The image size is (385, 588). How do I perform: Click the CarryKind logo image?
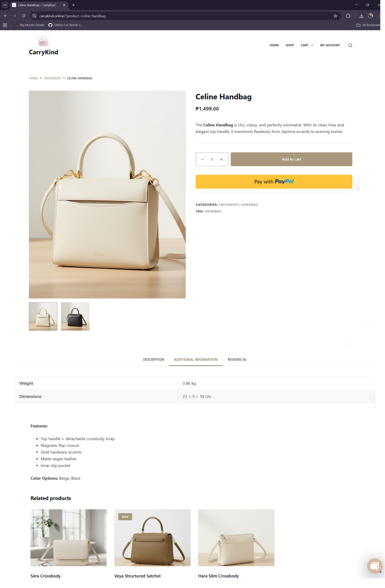click(44, 41)
